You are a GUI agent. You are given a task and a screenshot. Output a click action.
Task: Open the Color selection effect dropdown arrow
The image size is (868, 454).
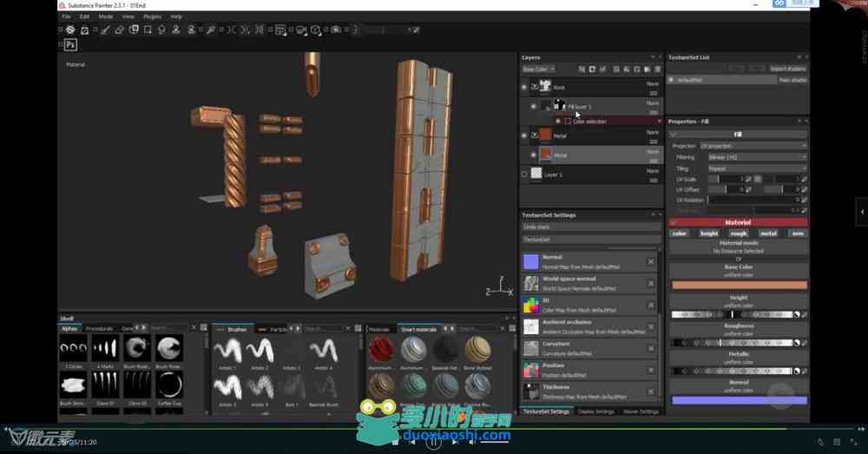click(x=659, y=122)
